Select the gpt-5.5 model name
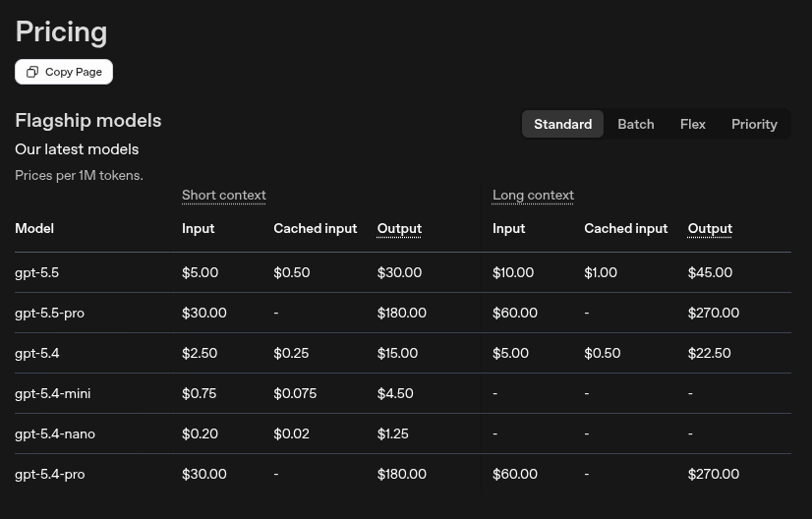The height and width of the screenshot is (519, 812). coord(36,273)
